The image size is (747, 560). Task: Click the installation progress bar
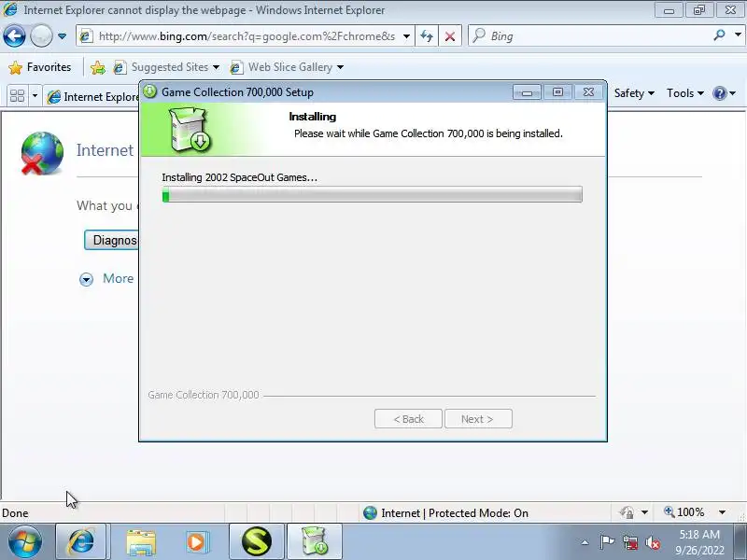coord(372,194)
